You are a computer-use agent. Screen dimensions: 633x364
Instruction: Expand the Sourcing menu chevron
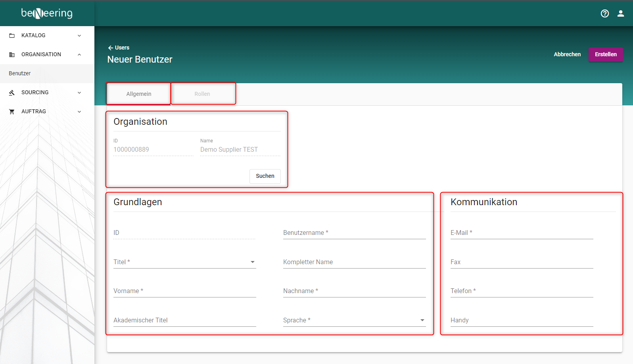79,93
